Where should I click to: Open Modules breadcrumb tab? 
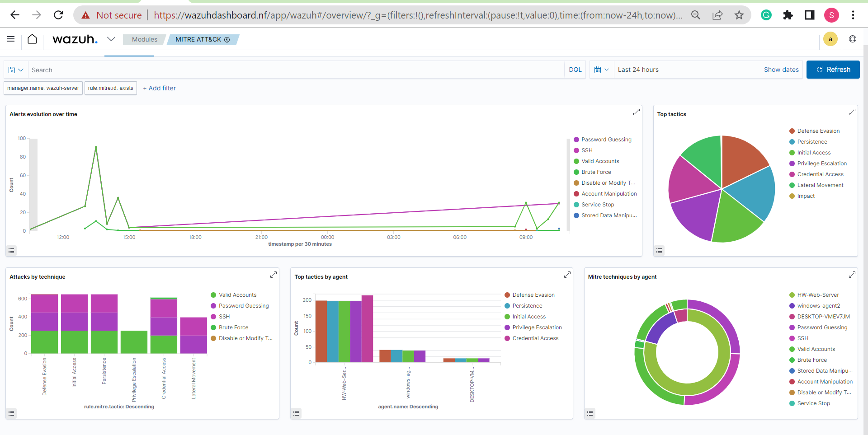point(145,40)
